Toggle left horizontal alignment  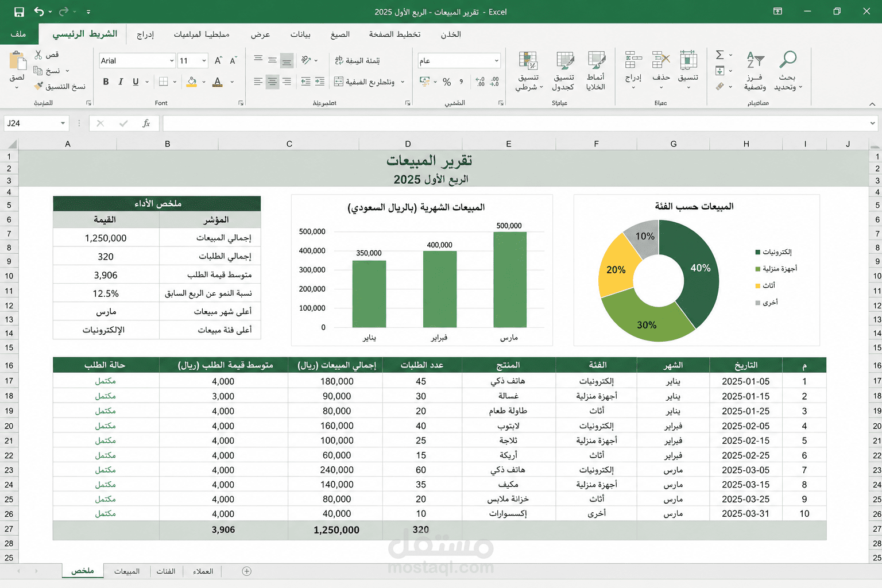(258, 82)
